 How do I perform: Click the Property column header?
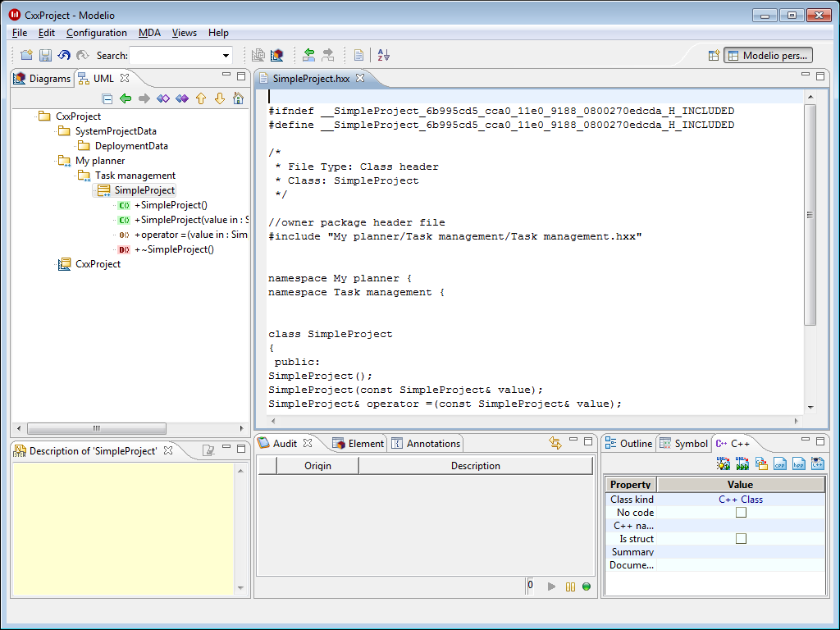coord(631,485)
